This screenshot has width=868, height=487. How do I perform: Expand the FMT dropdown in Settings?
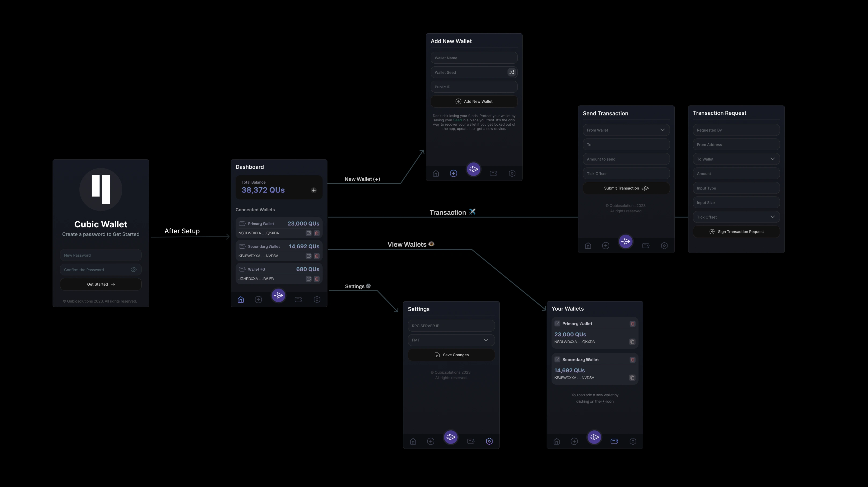tap(451, 340)
